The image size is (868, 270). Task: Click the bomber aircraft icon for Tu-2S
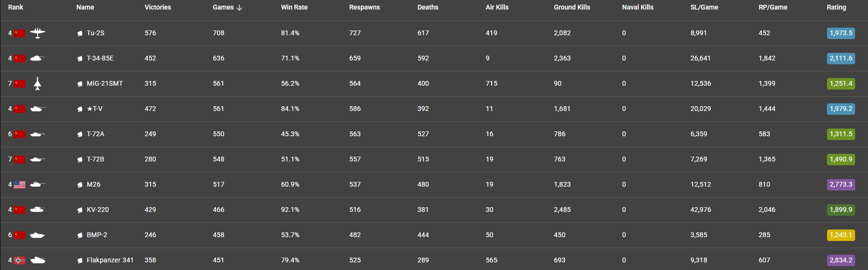pyautogui.click(x=38, y=33)
